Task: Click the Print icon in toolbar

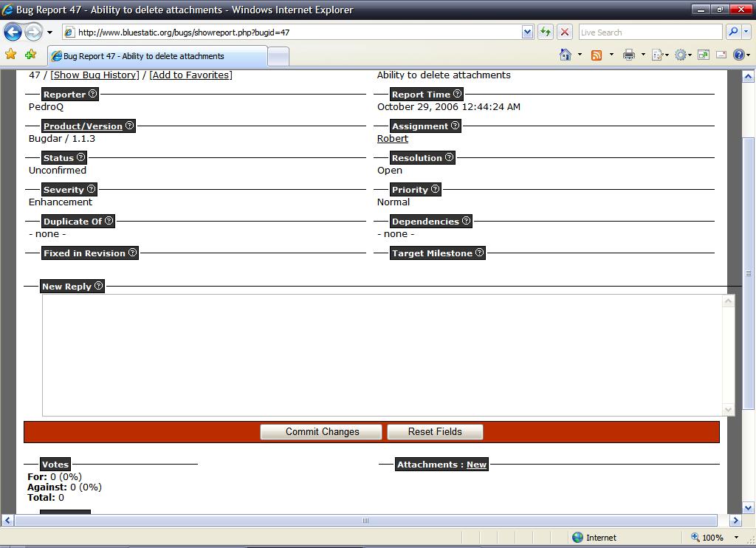Action: point(628,55)
